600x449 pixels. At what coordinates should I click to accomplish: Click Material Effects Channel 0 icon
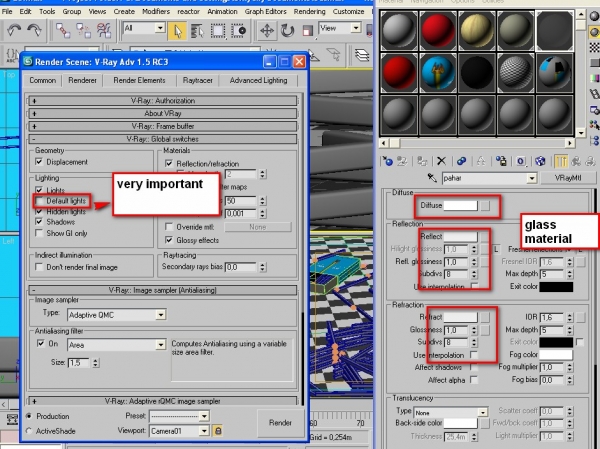click(520, 161)
